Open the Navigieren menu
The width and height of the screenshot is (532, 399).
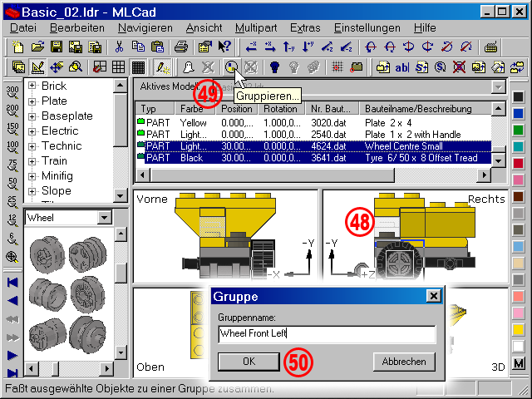coord(145,27)
